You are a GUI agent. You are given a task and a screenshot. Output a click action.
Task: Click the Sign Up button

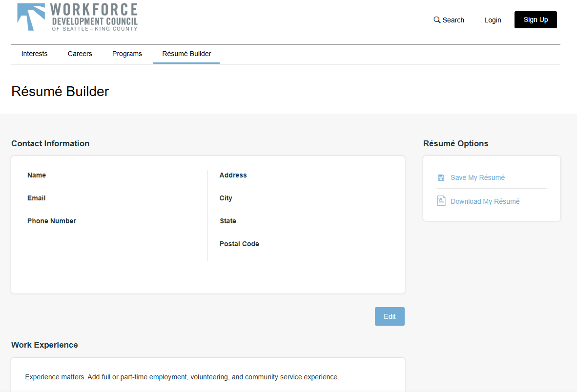click(x=536, y=20)
